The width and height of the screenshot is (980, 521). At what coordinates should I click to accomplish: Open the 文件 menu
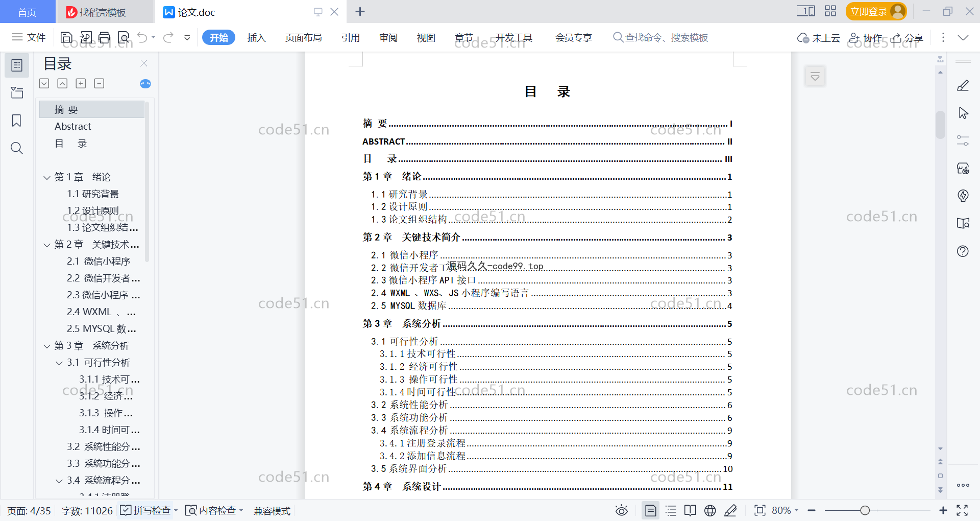pos(29,37)
